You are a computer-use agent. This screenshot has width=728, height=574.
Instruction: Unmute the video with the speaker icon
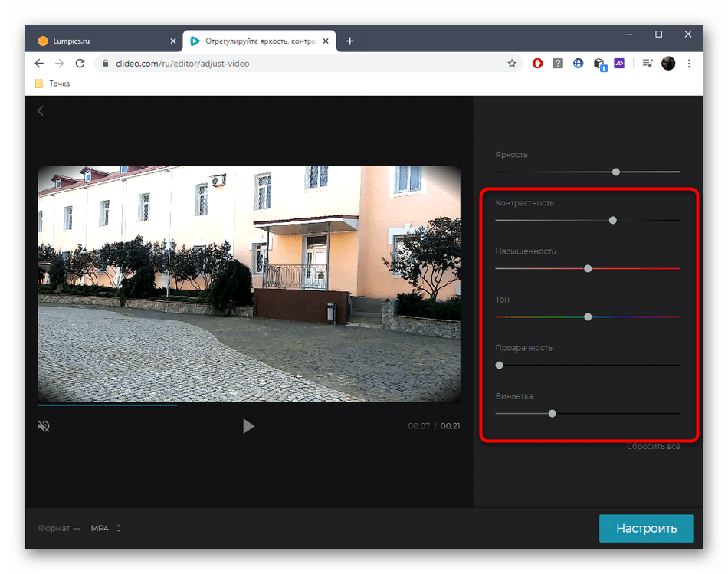(x=44, y=426)
